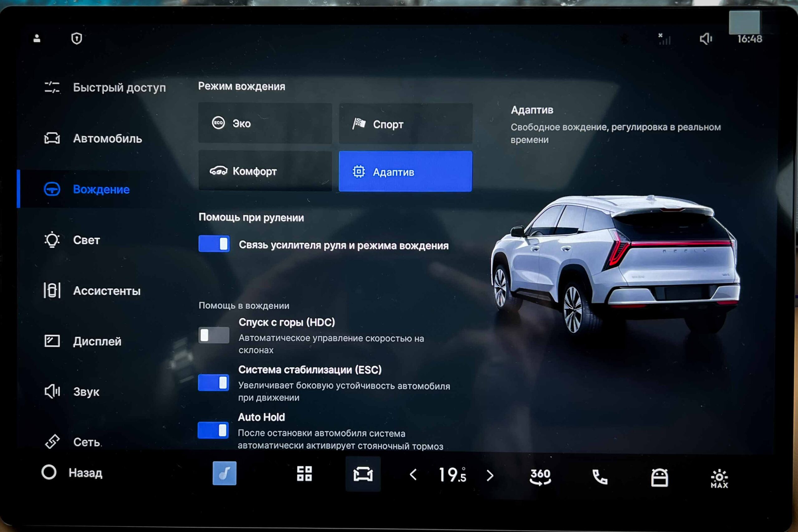
Task: Tap the volume speaker status icon
Action: 706,39
